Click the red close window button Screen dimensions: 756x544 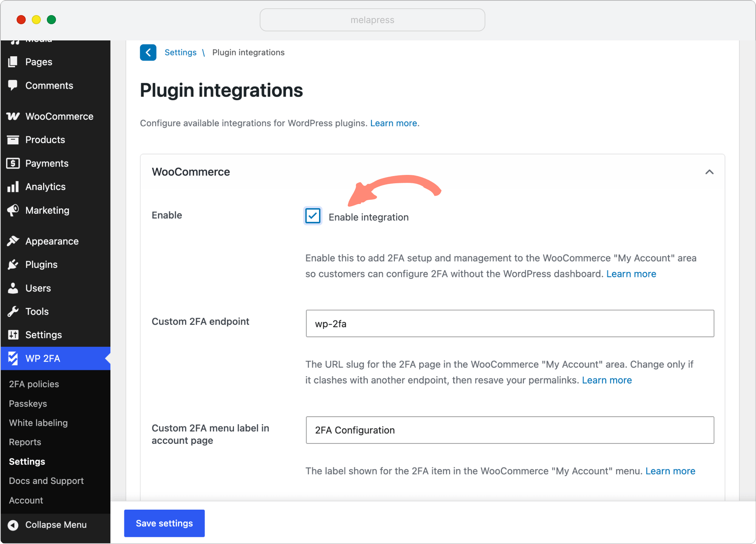(21, 20)
